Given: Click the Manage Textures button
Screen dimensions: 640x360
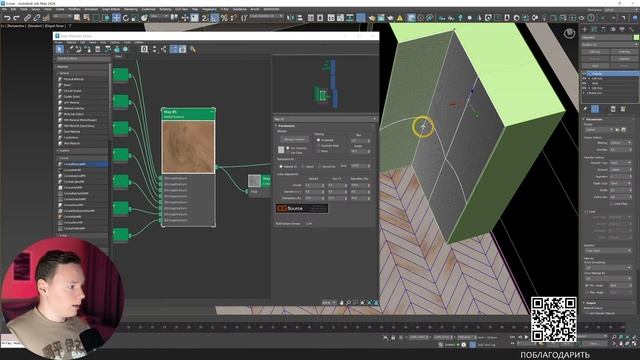Looking at the screenshot, I should pos(294,140).
